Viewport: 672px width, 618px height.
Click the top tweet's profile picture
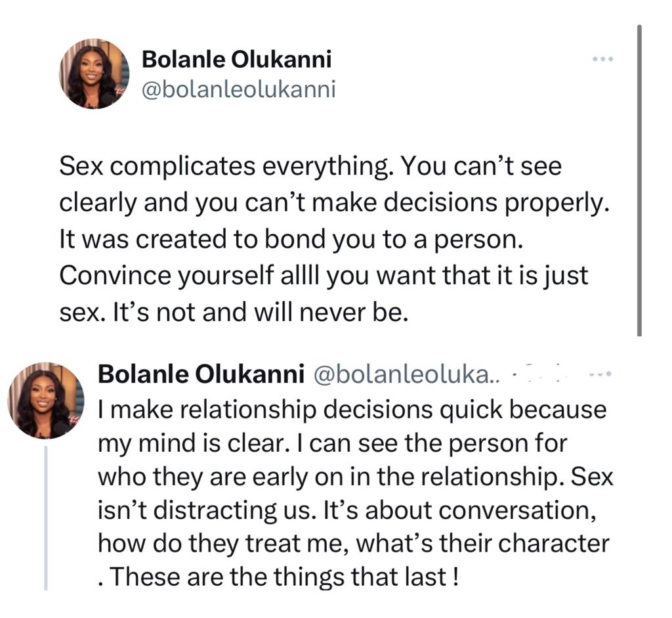94,74
